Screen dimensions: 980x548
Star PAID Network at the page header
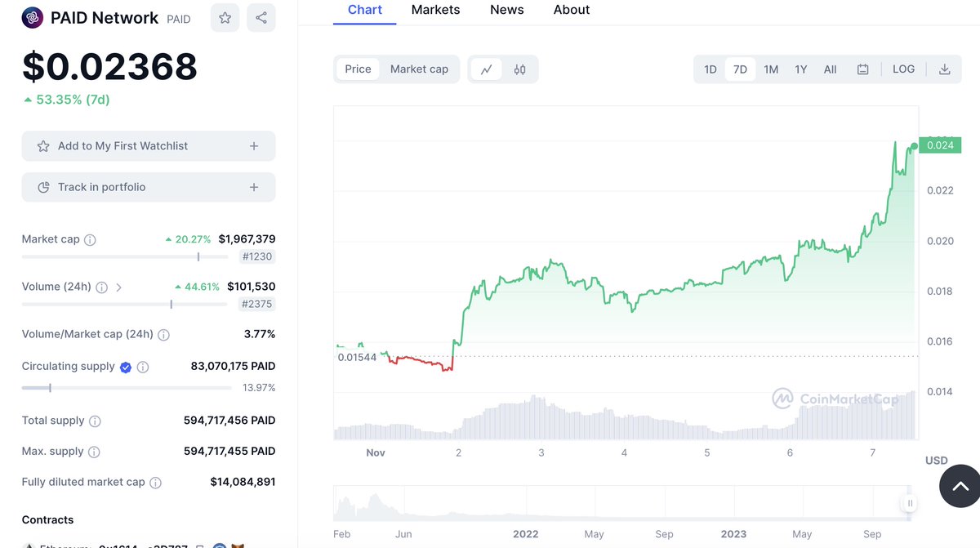coord(225,18)
